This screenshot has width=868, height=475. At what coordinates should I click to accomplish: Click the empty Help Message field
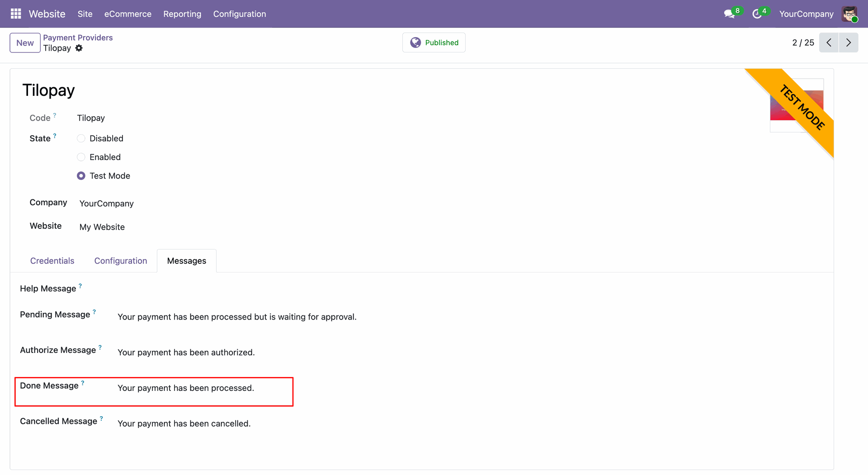470,289
